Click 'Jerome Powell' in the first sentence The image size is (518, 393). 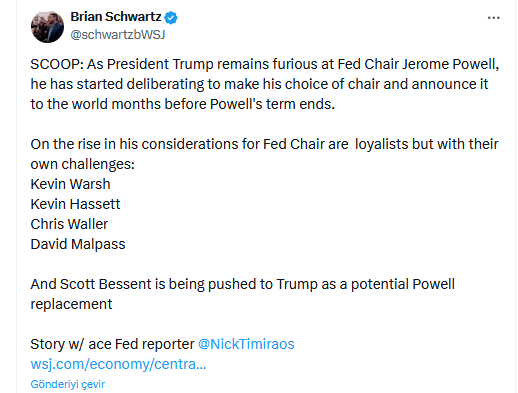[450, 64]
